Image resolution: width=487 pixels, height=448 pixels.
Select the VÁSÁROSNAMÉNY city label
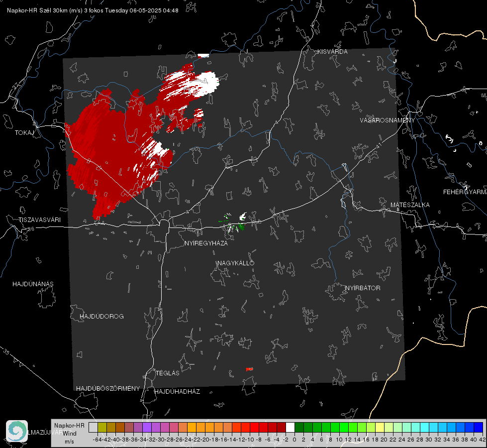click(387, 120)
